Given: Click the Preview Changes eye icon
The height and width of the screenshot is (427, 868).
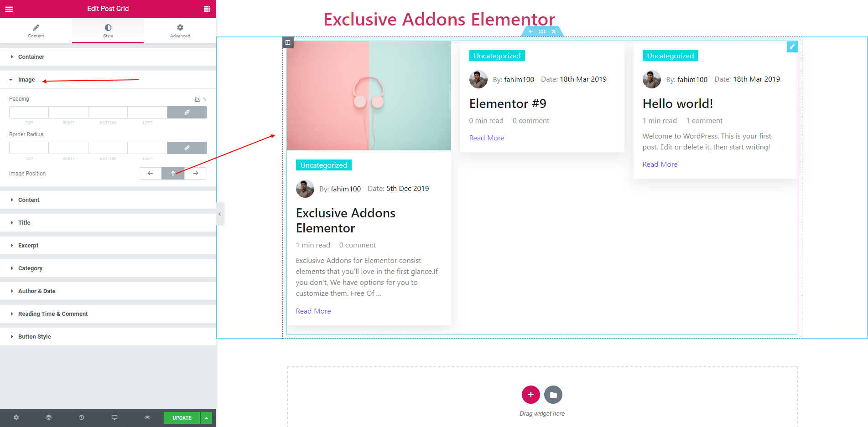Looking at the screenshot, I should click(147, 417).
